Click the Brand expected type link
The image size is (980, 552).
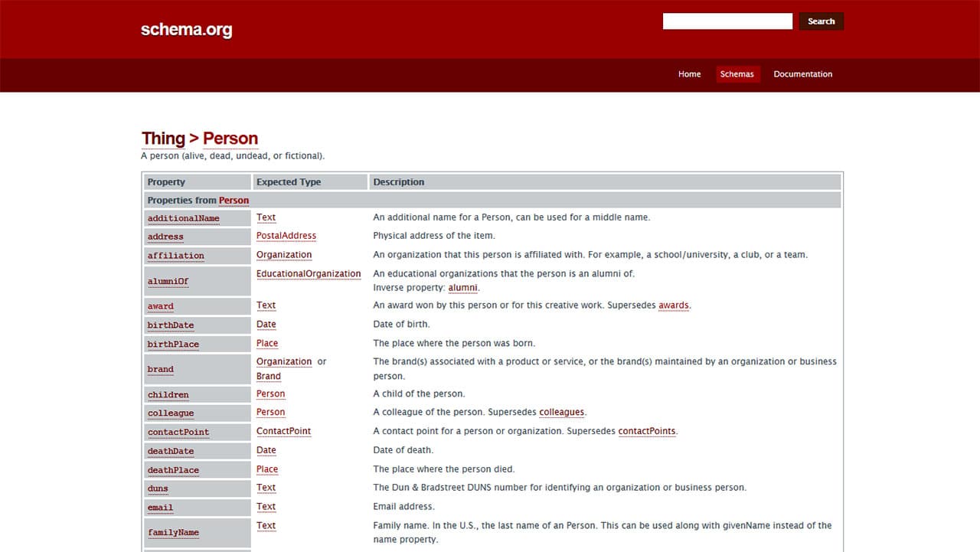coord(269,377)
